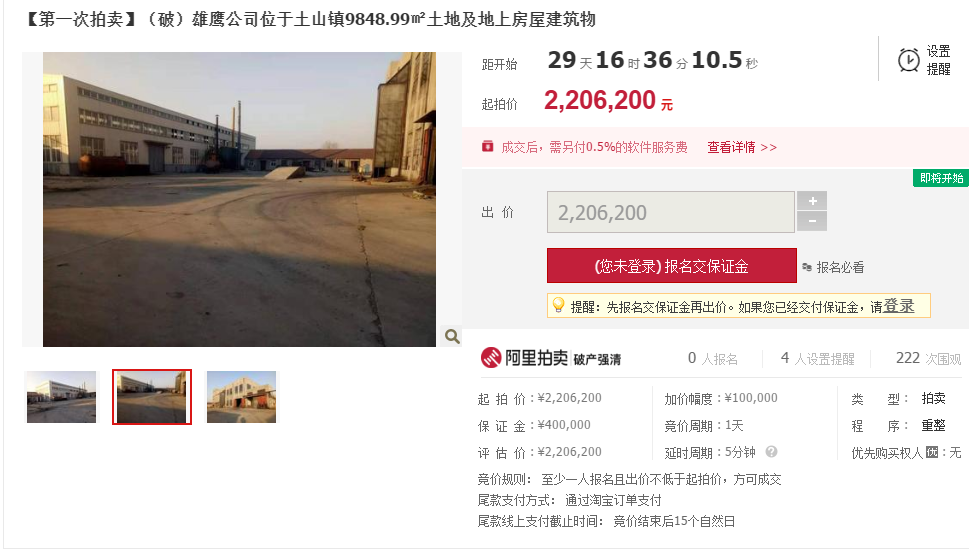Click the 报名交保证金 red button

tap(672, 266)
